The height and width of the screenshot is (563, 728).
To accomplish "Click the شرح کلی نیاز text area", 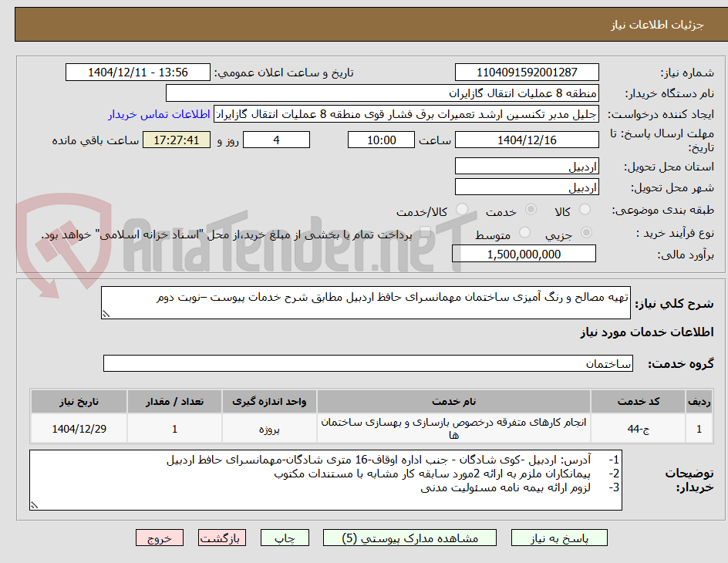I will tap(366, 302).
